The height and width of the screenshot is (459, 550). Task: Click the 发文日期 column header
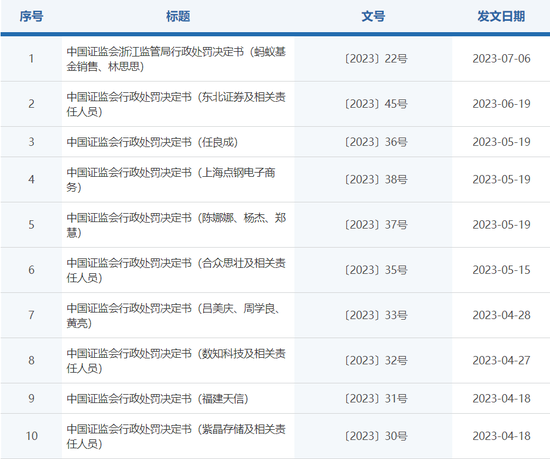coord(501,16)
